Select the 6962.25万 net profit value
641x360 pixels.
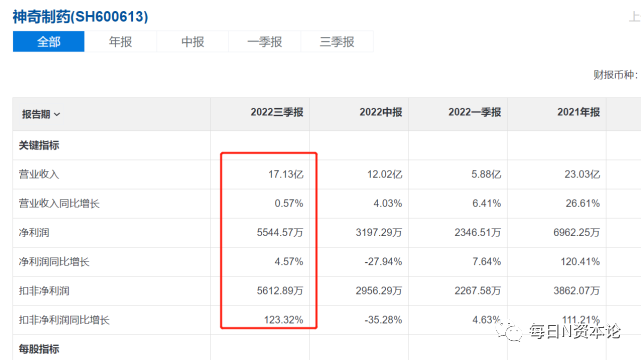point(576,233)
